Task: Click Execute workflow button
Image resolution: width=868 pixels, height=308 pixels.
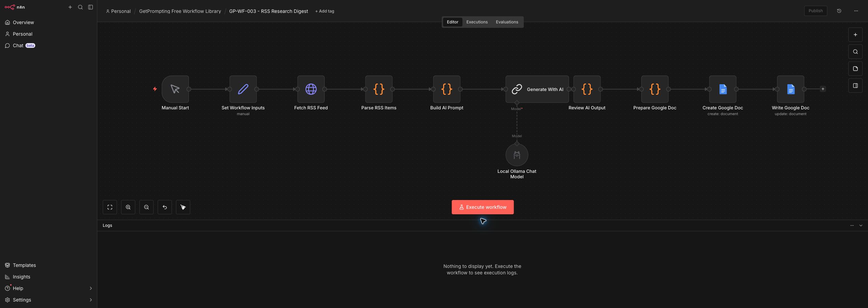Action: (482, 207)
